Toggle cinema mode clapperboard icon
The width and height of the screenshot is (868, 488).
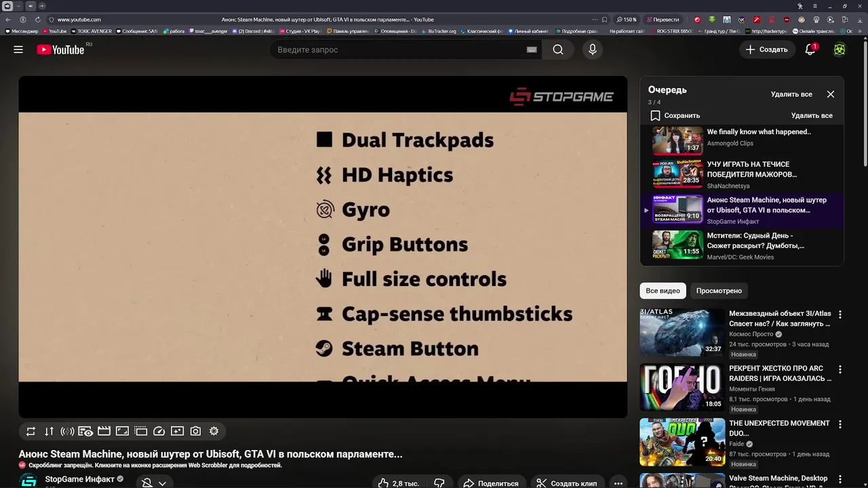point(104,431)
